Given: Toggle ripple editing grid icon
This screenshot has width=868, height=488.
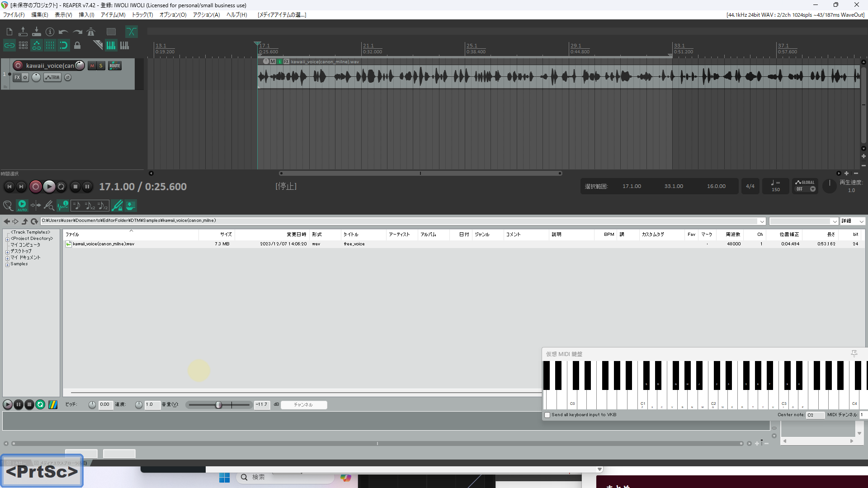Looking at the screenshot, I should tap(23, 45).
